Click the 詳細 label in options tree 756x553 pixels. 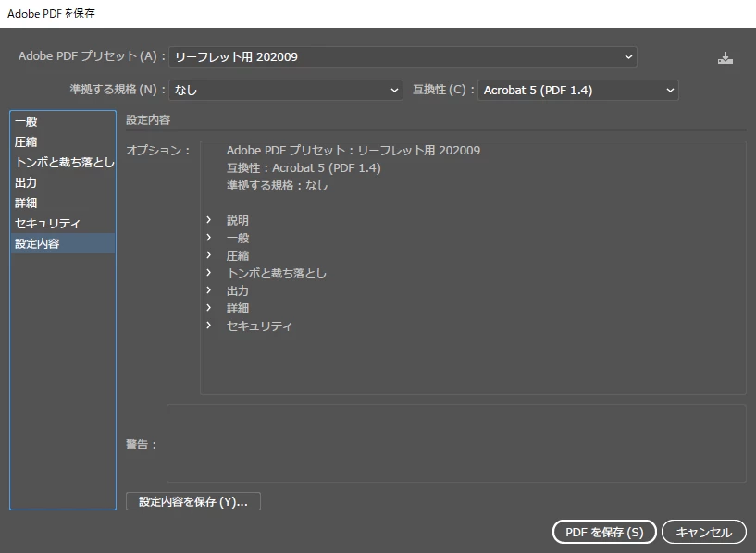[x=238, y=308]
